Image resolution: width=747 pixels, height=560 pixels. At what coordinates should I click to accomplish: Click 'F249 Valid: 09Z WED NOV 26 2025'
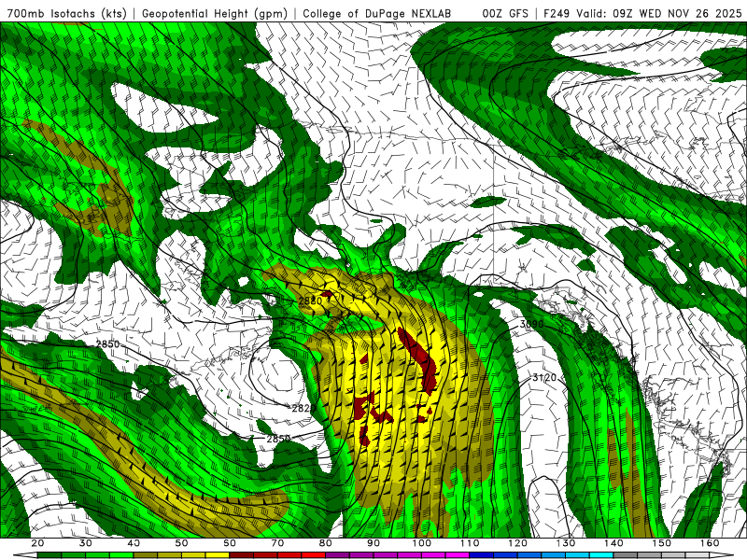(x=642, y=14)
